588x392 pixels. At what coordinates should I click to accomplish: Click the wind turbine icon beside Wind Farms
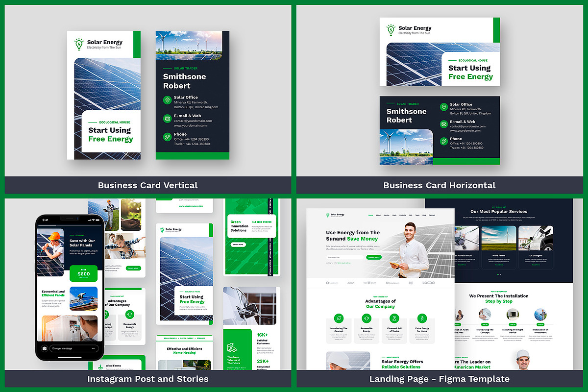100,367
